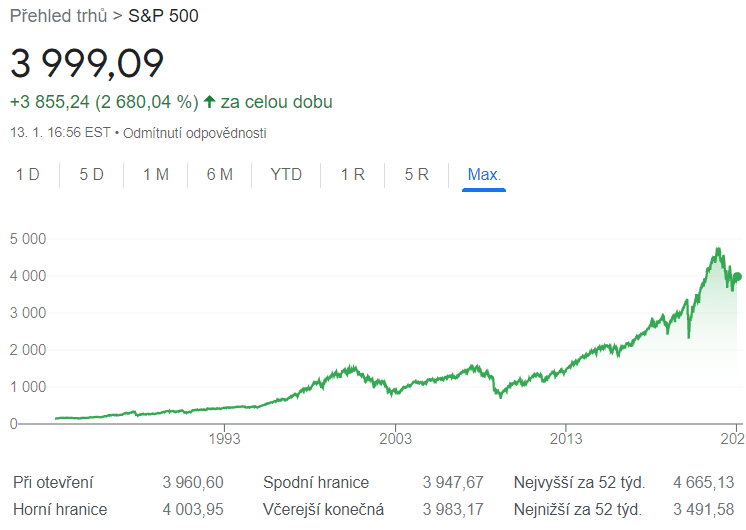
Task: Show the 5 R chart range
Action: (417, 175)
